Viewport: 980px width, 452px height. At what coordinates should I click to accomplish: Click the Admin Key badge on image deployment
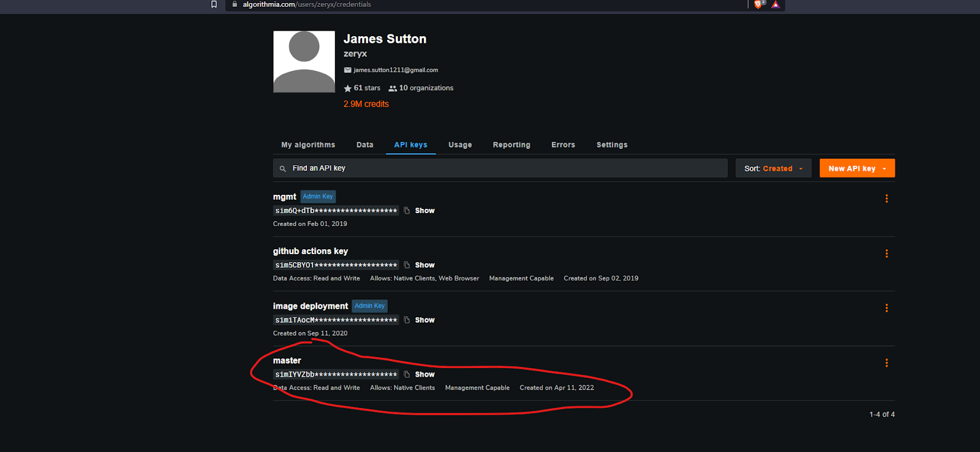point(370,306)
